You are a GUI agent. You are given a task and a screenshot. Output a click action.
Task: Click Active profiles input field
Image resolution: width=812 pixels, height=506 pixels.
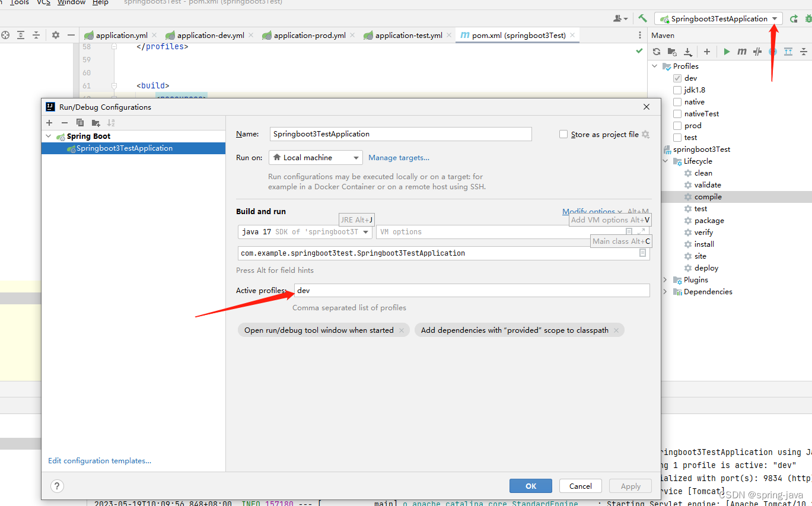coord(472,290)
